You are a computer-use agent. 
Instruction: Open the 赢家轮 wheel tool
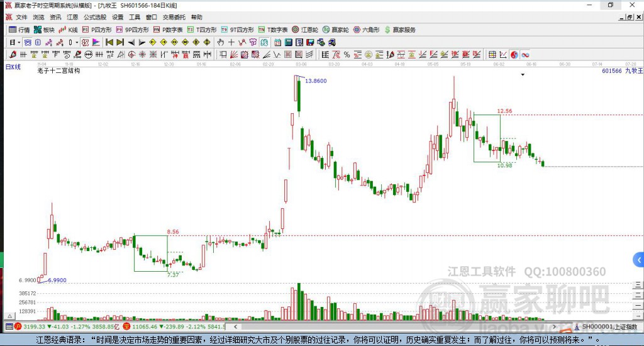coord(336,30)
